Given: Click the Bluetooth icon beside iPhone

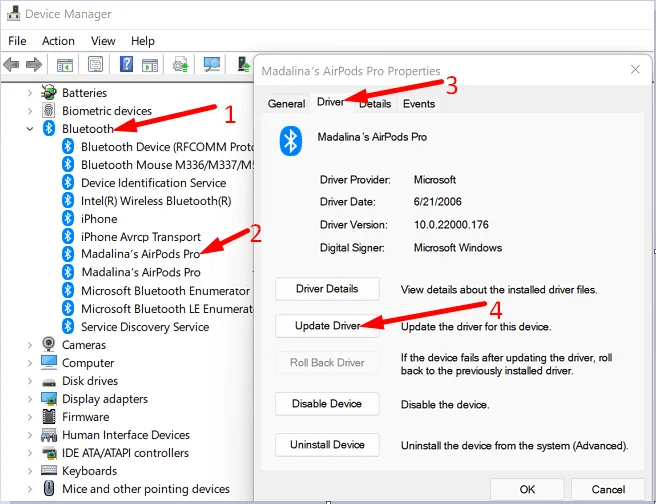Looking at the screenshot, I should pos(68,218).
